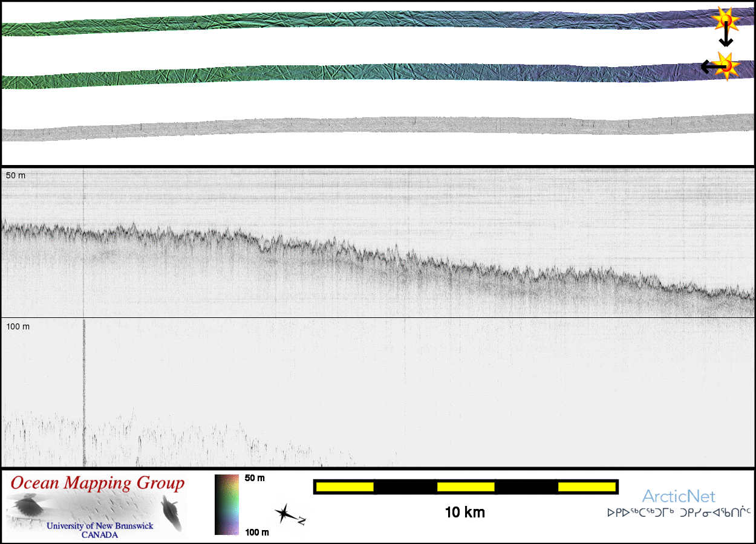This screenshot has height=544, width=756.
Task: Click the upper starburst marker on top swath
Action: click(725, 19)
